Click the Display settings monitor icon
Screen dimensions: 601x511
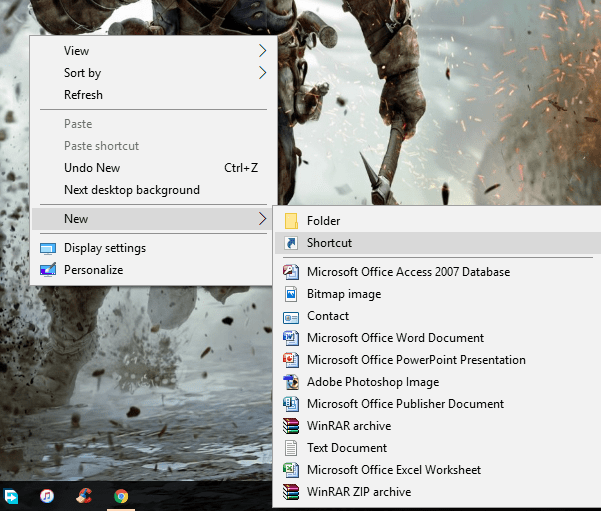[48, 249]
